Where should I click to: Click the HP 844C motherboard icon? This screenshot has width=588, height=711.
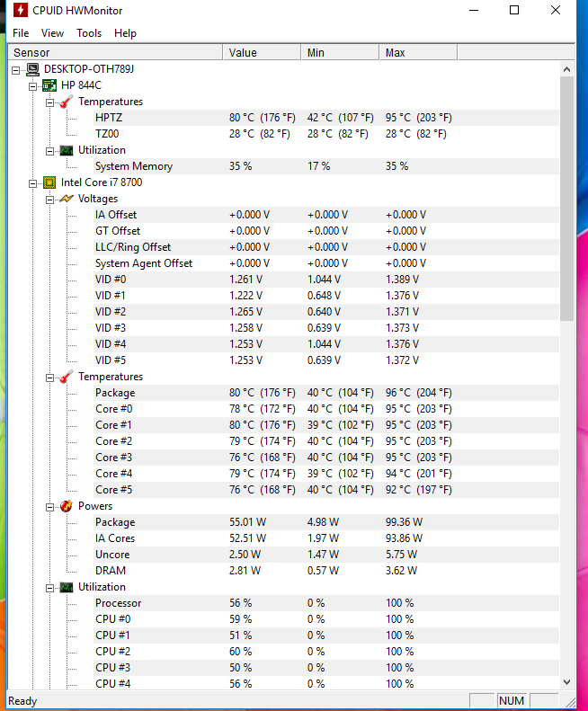point(49,85)
